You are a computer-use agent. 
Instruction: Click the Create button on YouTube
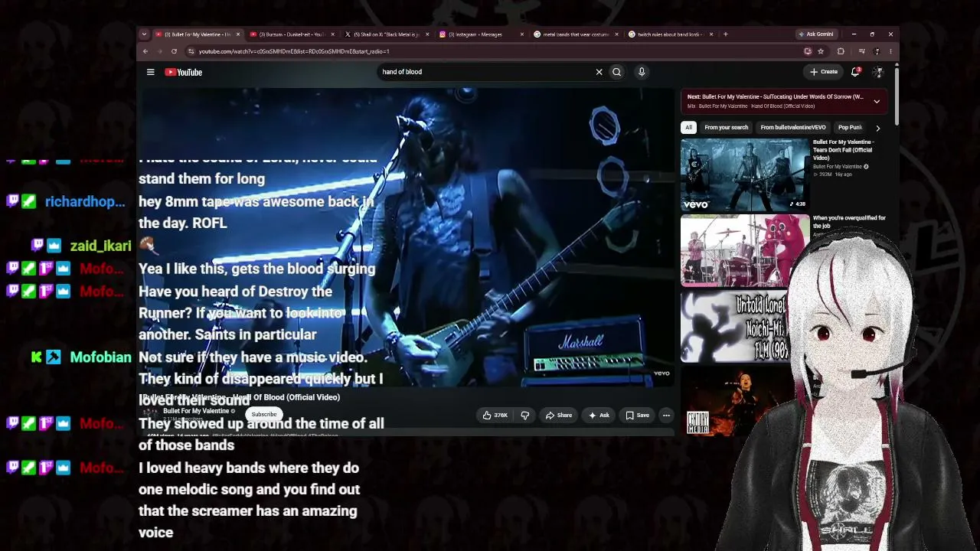click(x=824, y=72)
